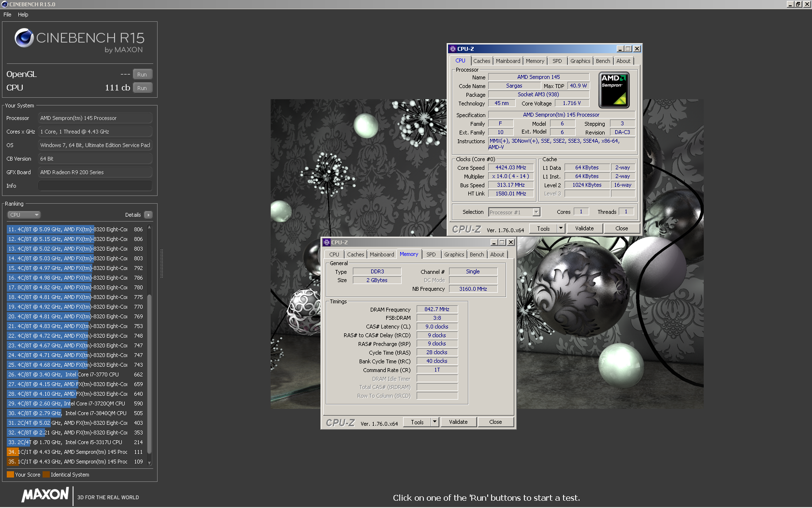Click the AMD Sempron processor logo
Image resolution: width=812 pixels, height=508 pixels.
[x=614, y=90]
